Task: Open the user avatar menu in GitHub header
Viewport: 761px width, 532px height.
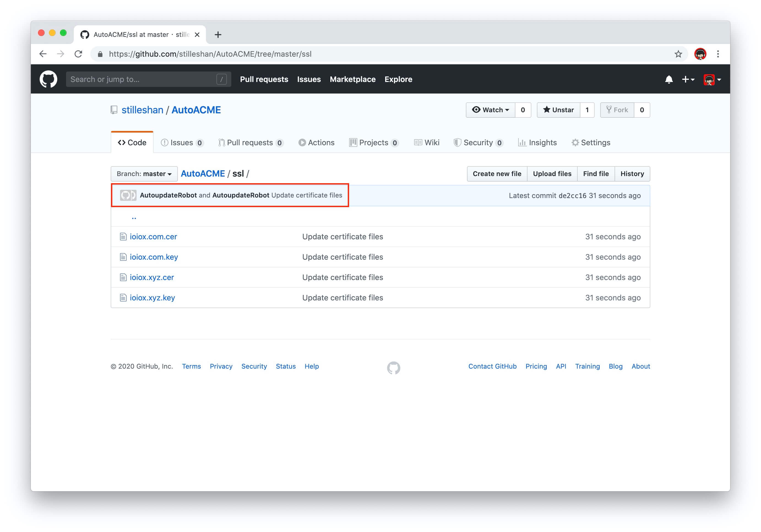Action: (712, 79)
